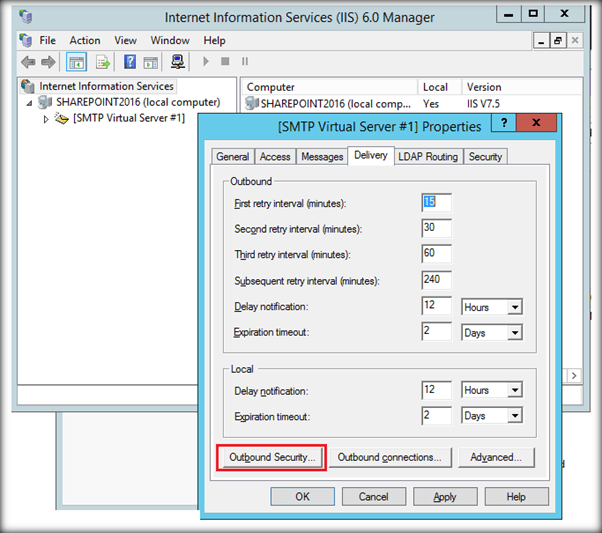The height and width of the screenshot is (533, 602).
Task: Confirm the properties dialog with OK
Action: point(303,497)
